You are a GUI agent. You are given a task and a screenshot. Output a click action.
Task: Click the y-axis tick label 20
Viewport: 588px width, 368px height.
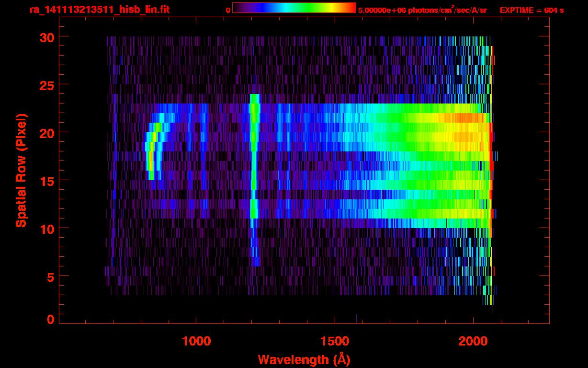pyautogui.click(x=46, y=133)
